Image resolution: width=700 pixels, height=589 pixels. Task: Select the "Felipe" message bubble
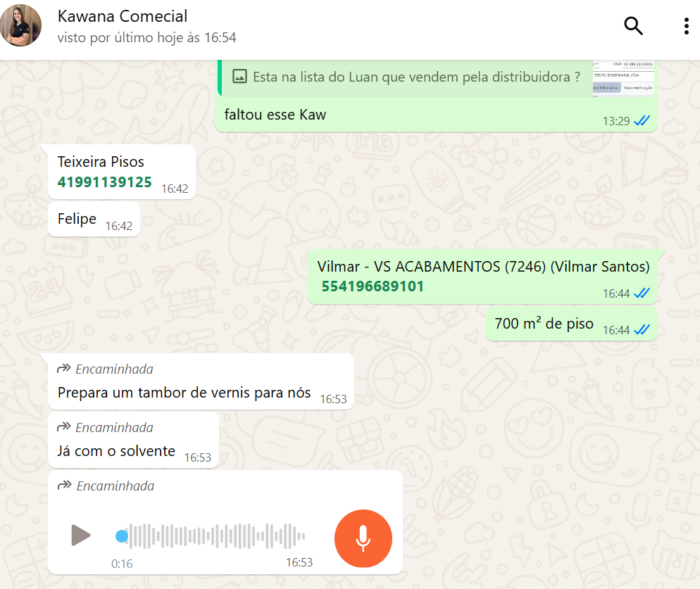click(94, 219)
